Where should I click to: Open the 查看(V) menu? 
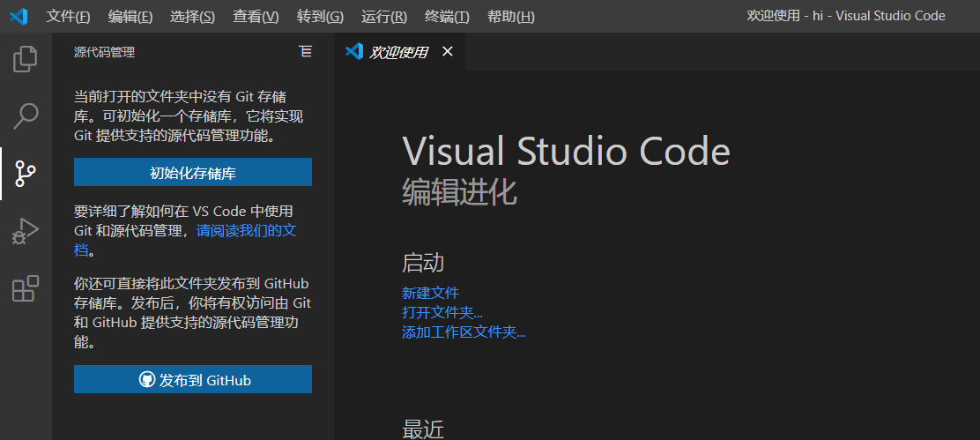tap(256, 17)
